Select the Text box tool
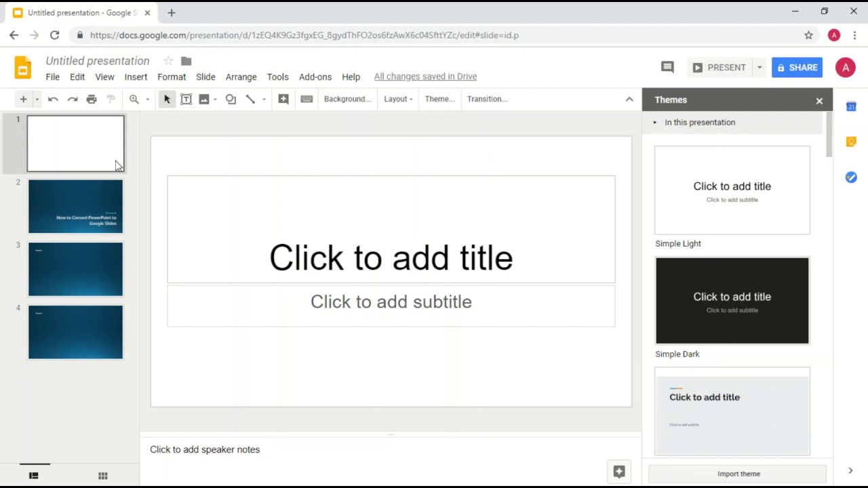 (186, 99)
